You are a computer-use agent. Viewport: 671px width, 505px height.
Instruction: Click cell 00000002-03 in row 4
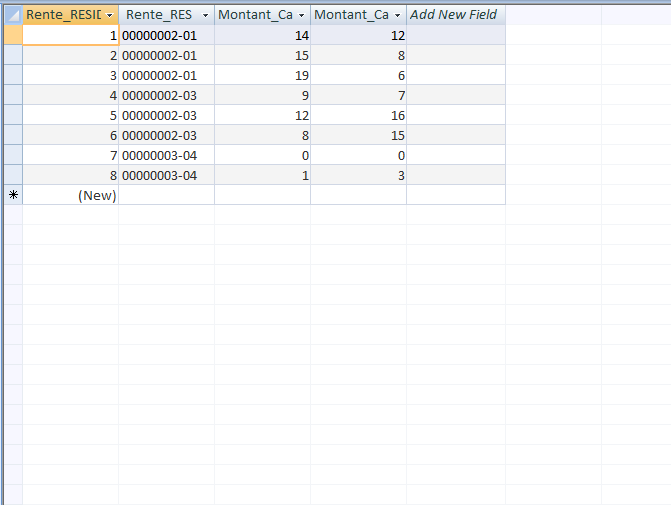coord(166,95)
